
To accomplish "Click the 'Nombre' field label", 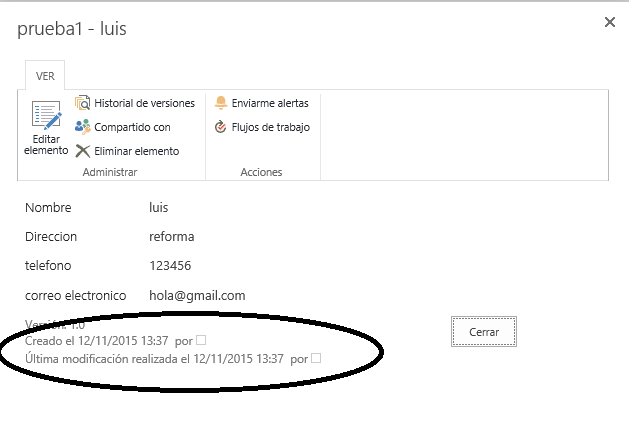I will (x=48, y=207).
